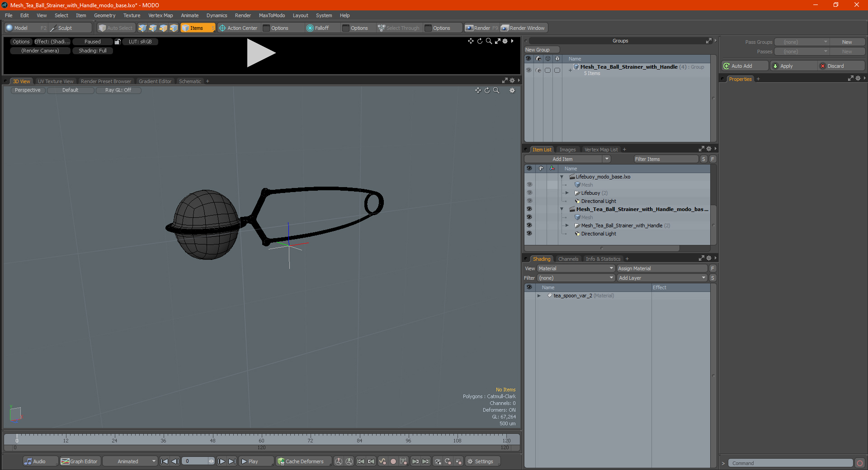Image resolution: width=868 pixels, height=470 pixels.
Task: Go to last frame
Action: click(232, 461)
